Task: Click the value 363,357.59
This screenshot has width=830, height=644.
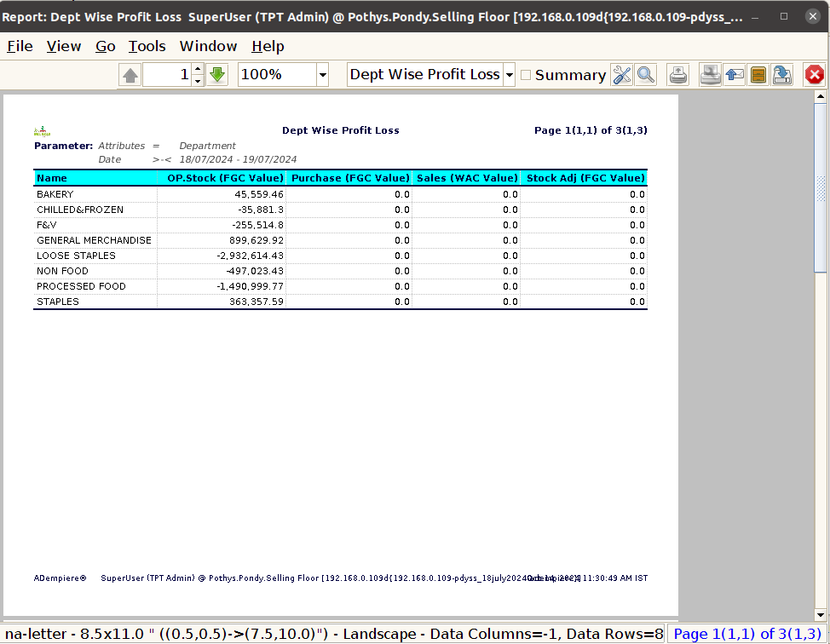Action: tap(256, 302)
